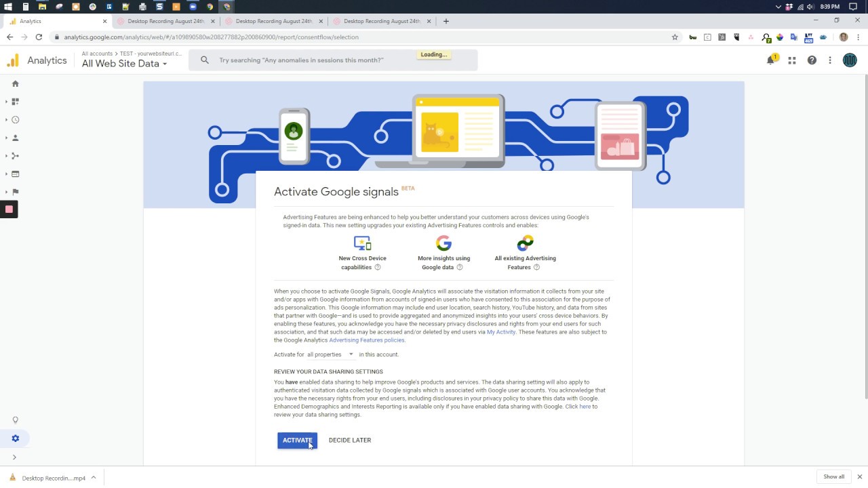Screen dimensions: 868x488
Task: Close the downloads bar
Action: click(x=859, y=476)
